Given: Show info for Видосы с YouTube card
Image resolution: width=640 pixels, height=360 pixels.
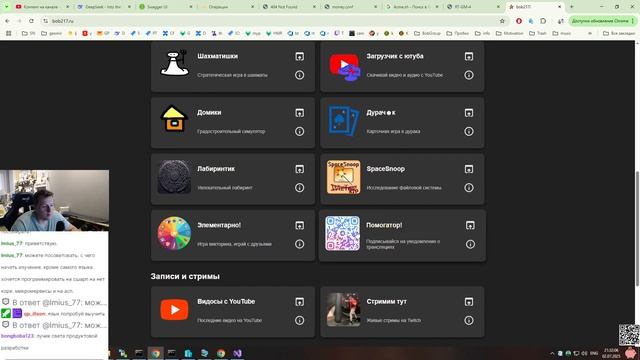Looking at the screenshot, I should click(x=300, y=320).
